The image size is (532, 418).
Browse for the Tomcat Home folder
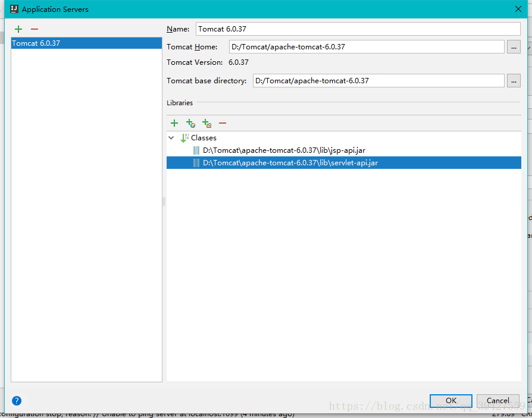514,47
